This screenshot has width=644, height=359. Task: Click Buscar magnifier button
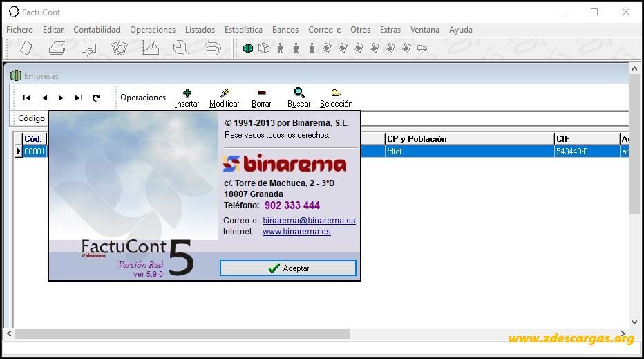pyautogui.click(x=299, y=98)
